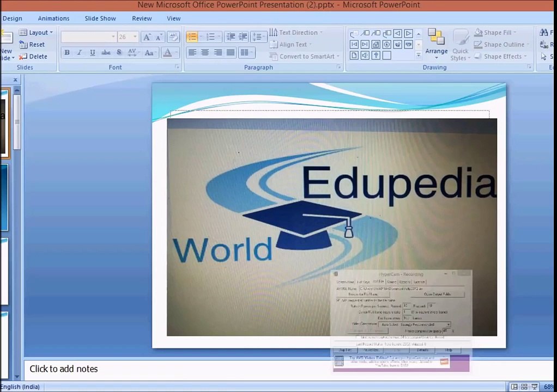Screen dimensions: 557x392
Task: Toggle italic text formatting
Action: click(x=79, y=52)
